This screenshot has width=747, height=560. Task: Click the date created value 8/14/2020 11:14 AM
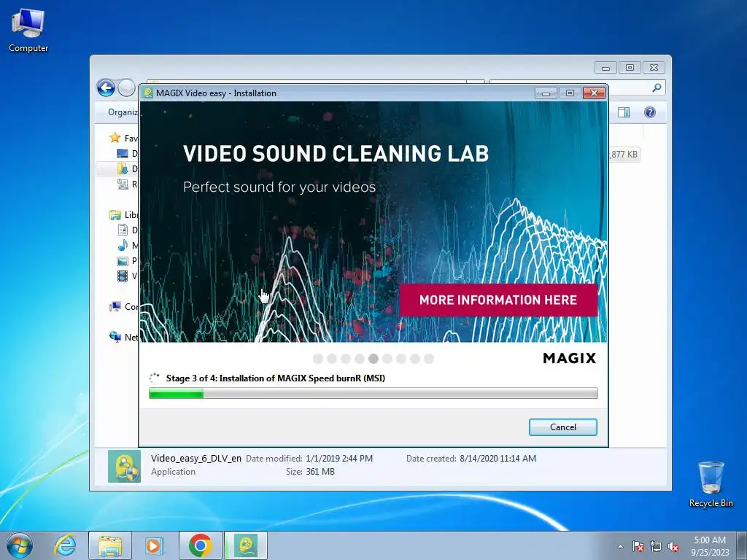click(x=498, y=459)
